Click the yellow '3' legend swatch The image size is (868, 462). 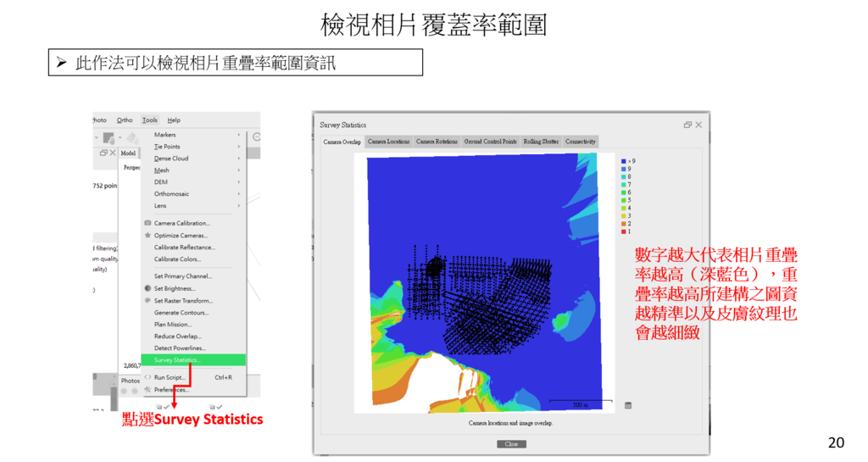point(623,216)
